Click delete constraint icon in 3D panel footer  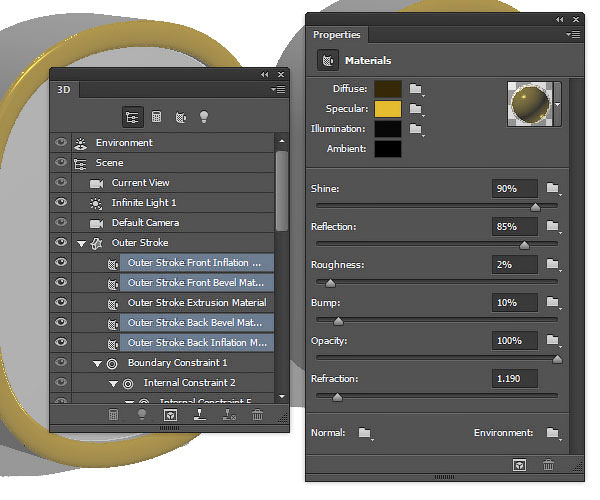coord(229,415)
